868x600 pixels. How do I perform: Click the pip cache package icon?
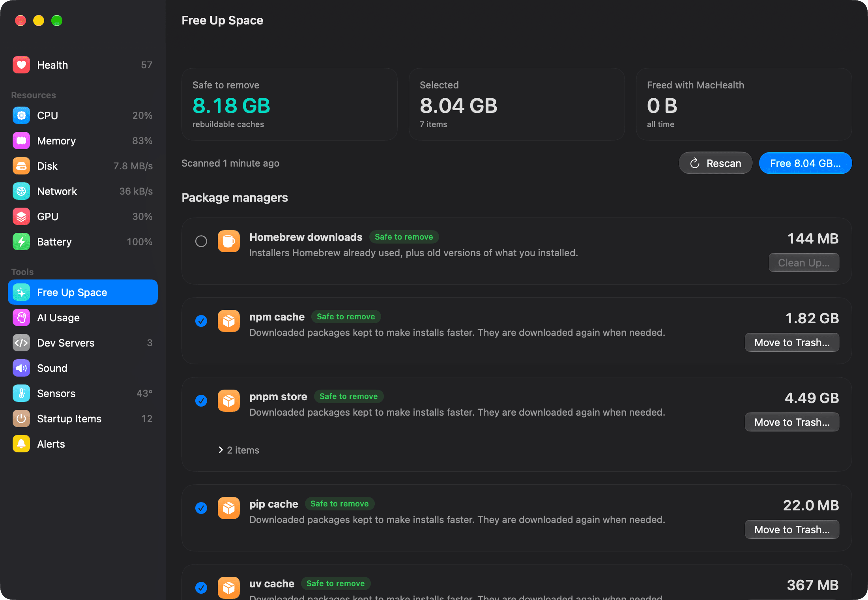click(229, 508)
